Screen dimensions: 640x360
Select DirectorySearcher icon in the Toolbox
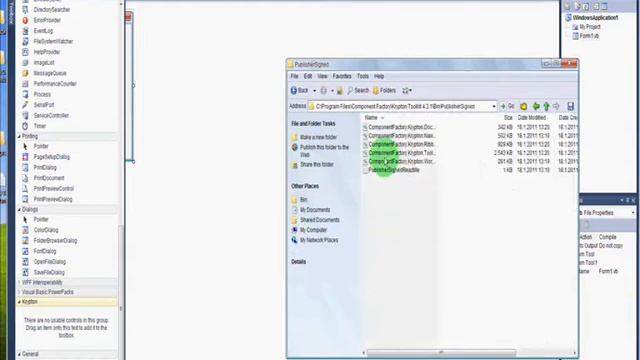25,9
